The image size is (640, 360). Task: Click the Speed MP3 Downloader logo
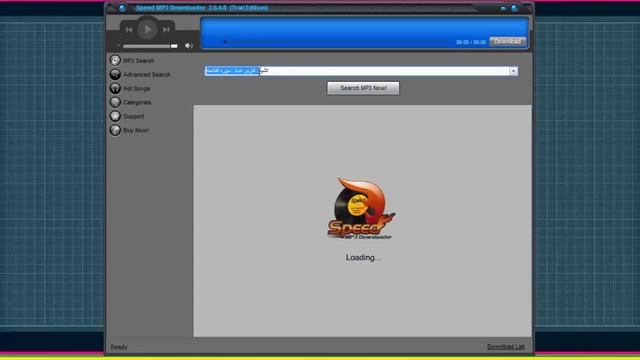coord(361,208)
